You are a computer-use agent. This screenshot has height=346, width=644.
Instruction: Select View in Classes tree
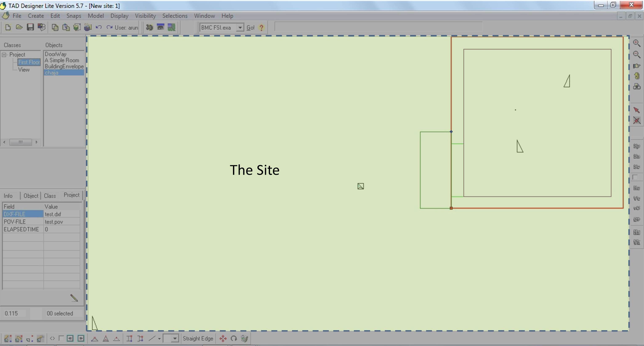click(24, 70)
